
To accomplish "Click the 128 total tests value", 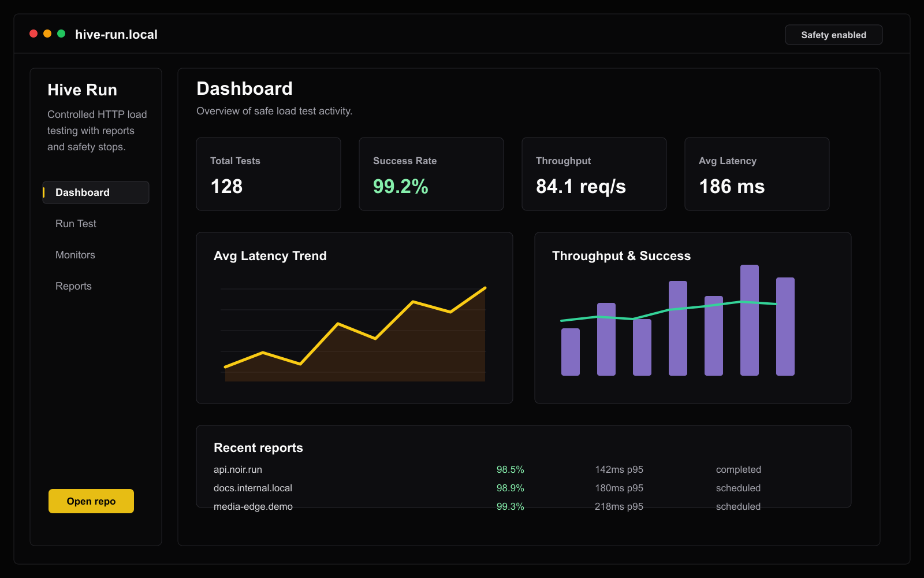I will [226, 186].
